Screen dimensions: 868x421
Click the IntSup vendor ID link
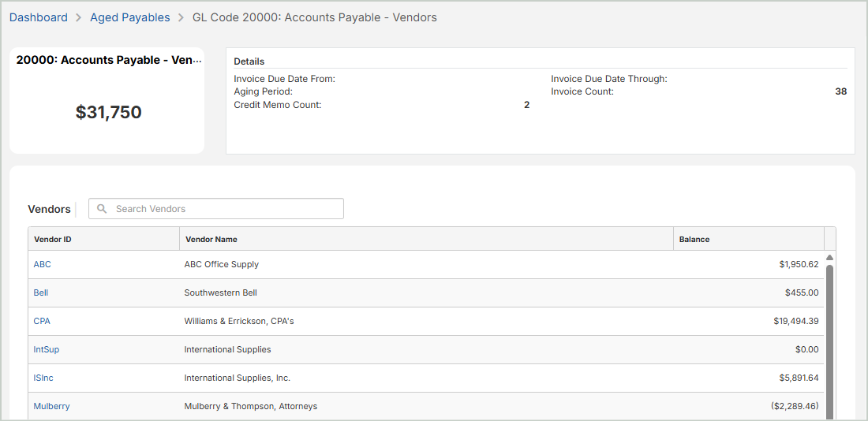pos(46,349)
